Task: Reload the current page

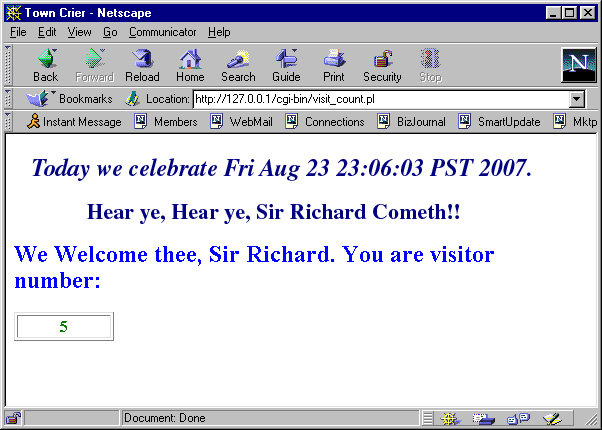Action: tap(142, 65)
